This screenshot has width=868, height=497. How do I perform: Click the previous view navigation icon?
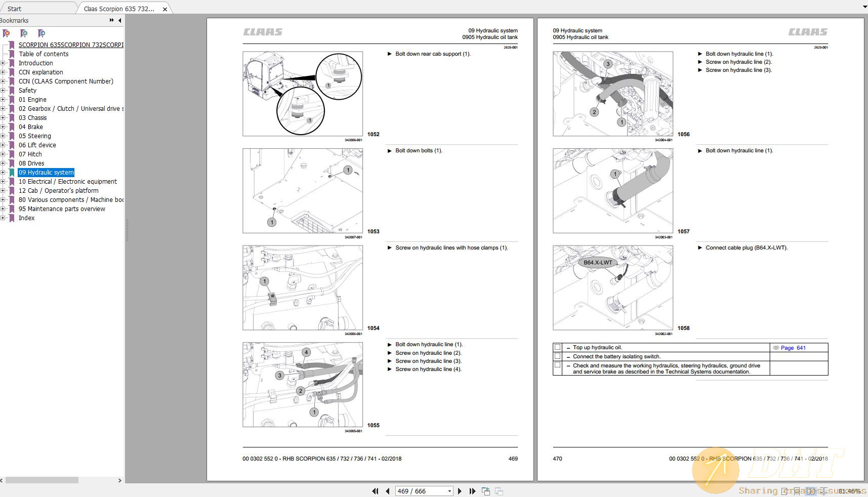[x=486, y=491]
